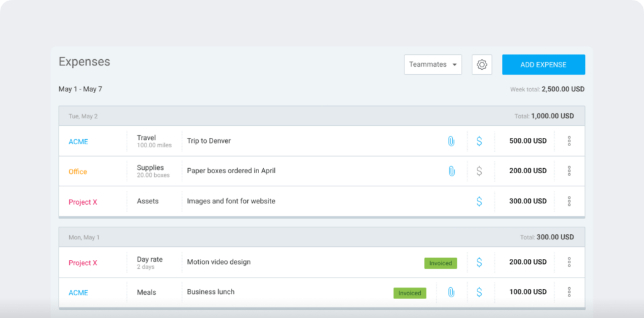Open ACME project on Business lunch row
Screen dimensions: 644x318
(x=79, y=293)
